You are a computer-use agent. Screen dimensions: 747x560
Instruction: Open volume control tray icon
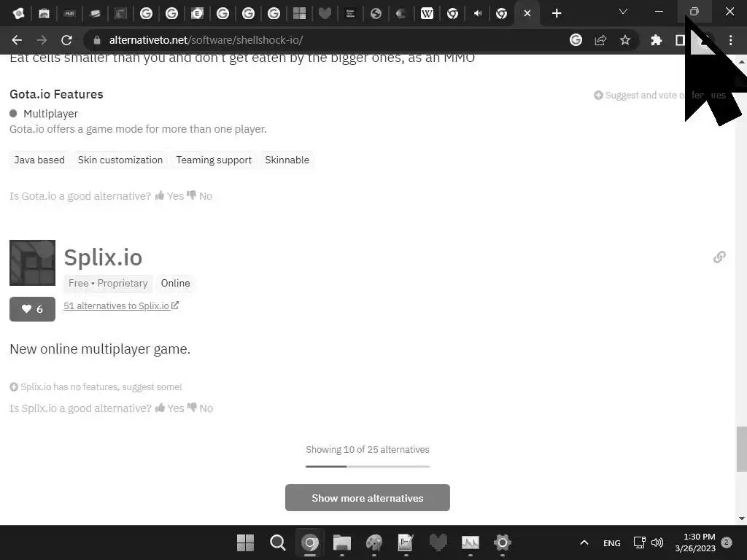[657, 542]
